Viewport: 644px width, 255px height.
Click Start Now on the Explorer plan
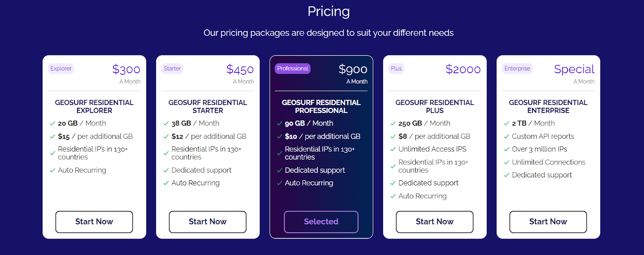pyautogui.click(x=94, y=222)
